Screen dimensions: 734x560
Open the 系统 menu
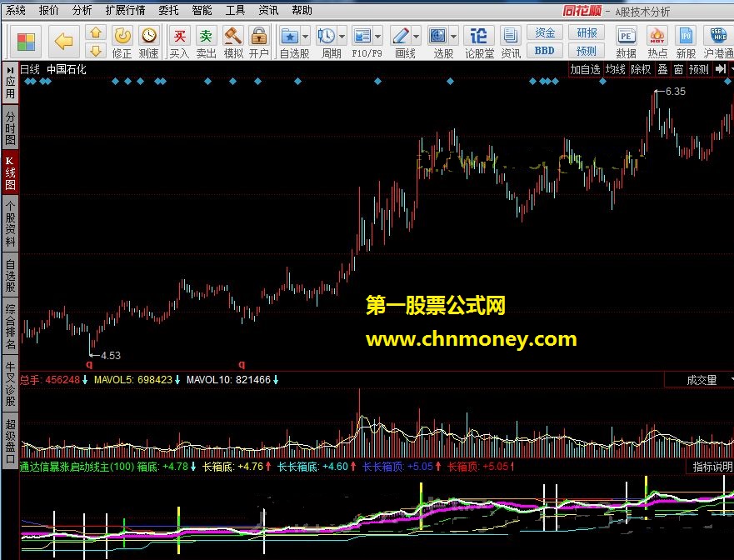coord(16,10)
